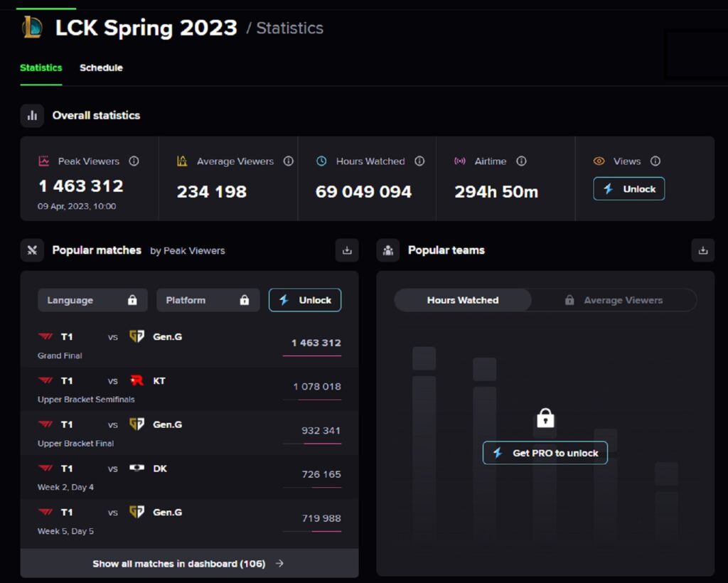The width and height of the screenshot is (728, 583).
Task: Select the Hours Watched toggle option
Action: [463, 300]
